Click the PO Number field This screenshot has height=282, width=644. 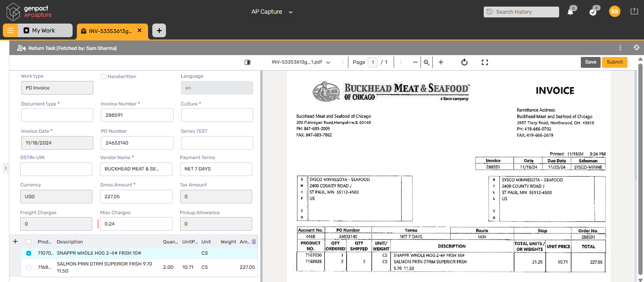click(x=137, y=143)
